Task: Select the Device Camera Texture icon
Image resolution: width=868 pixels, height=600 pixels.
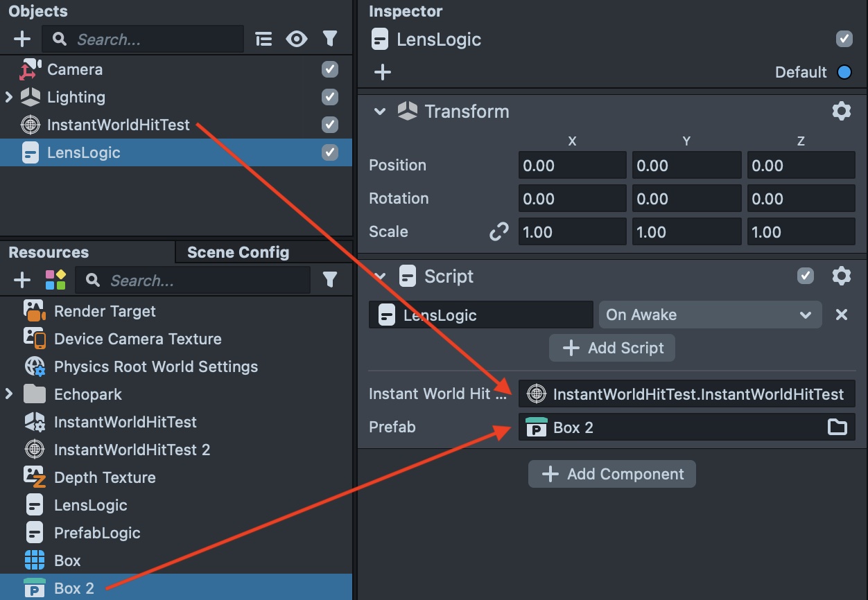Action: click(34, 339)
